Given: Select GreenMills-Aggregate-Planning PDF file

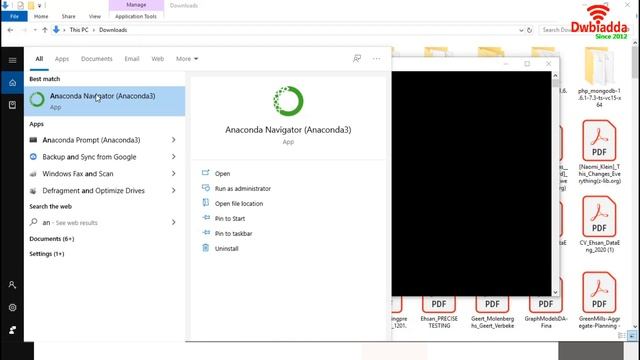Looking at the screenshot, I should pos(599,300).
